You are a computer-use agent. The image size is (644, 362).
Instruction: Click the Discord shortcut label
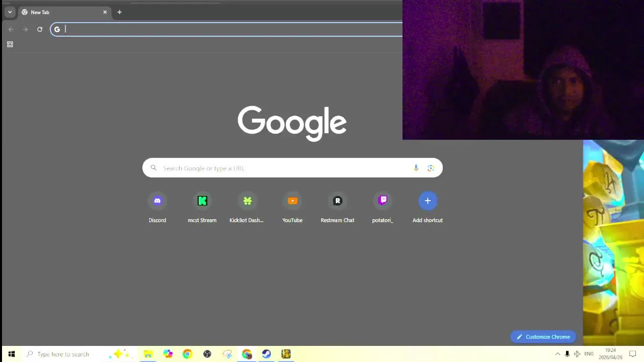(157, 220)
